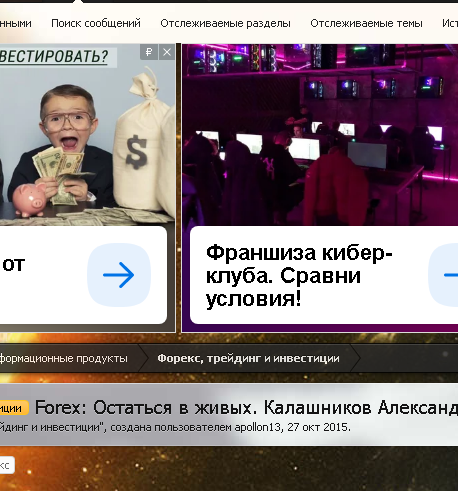Click the ruble icon on the ad

coord(149,52)
